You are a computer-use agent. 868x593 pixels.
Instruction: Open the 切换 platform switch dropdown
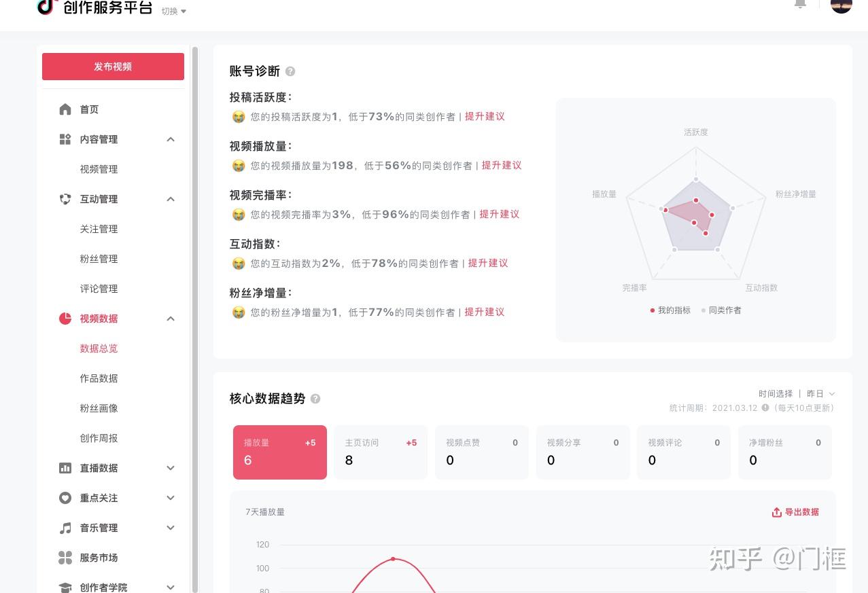(174, 11)
